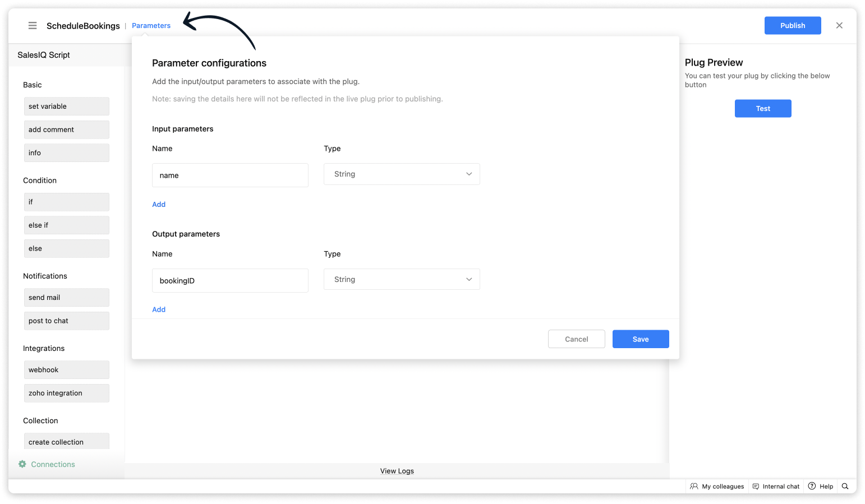
Task: Open Internal chat icon
Action: (756, 487)
